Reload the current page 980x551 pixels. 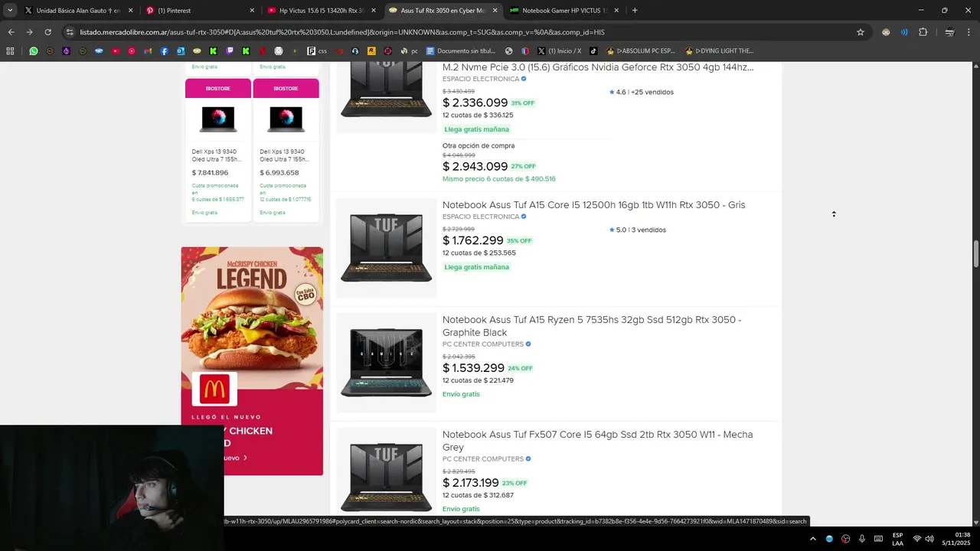(47, 32)
